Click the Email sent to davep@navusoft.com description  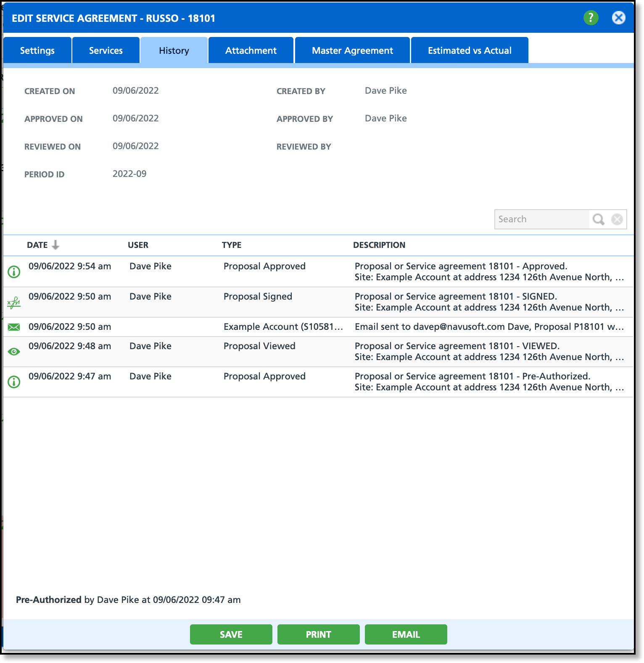[489, 327]
